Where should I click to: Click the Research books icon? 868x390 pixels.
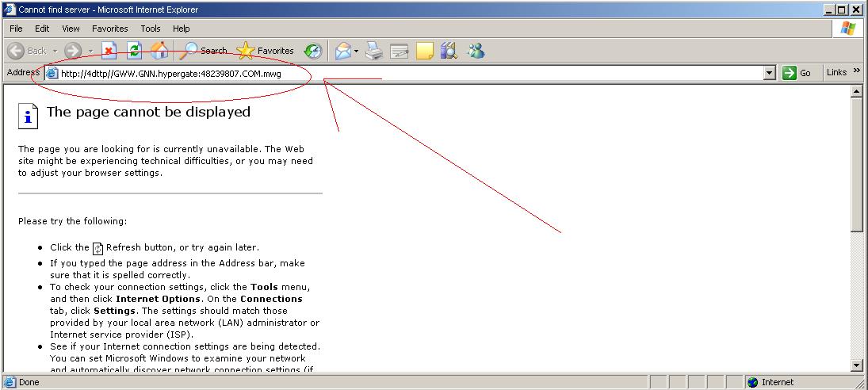pyautogui.click(x=449, y=52)
